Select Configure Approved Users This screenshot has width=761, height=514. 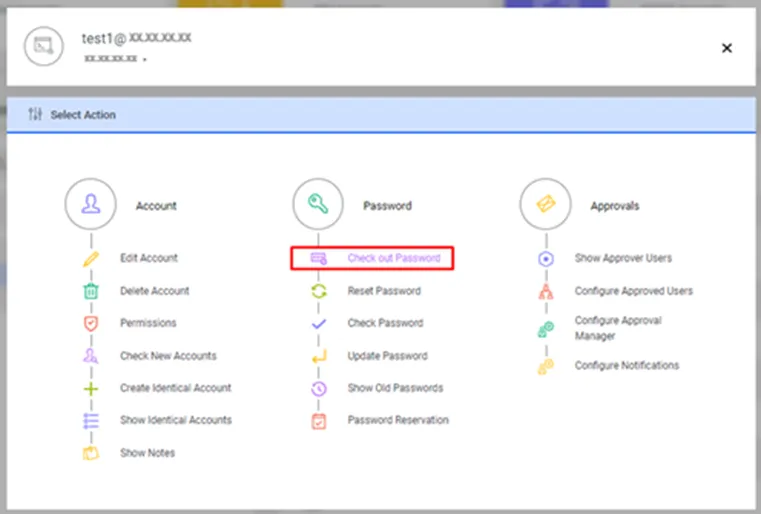(634, 291)
